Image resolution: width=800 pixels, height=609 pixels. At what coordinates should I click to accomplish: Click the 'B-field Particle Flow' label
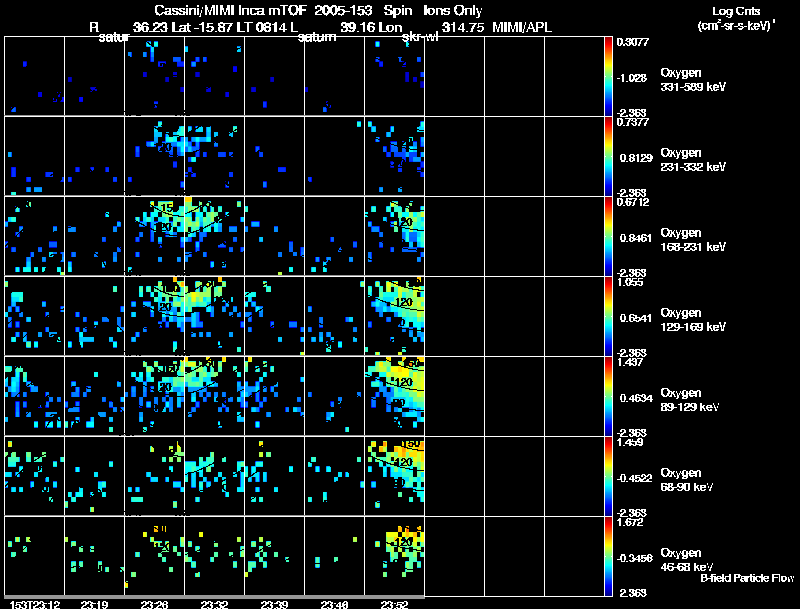pyautogui.click(x=747, y=578)
